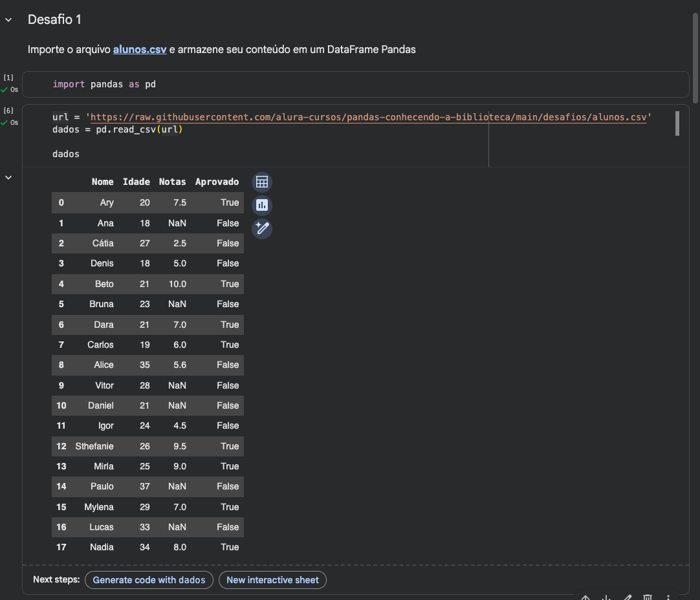700x600 pixels.
Task: Click Generate code with dados
Action: coord(149,580)
